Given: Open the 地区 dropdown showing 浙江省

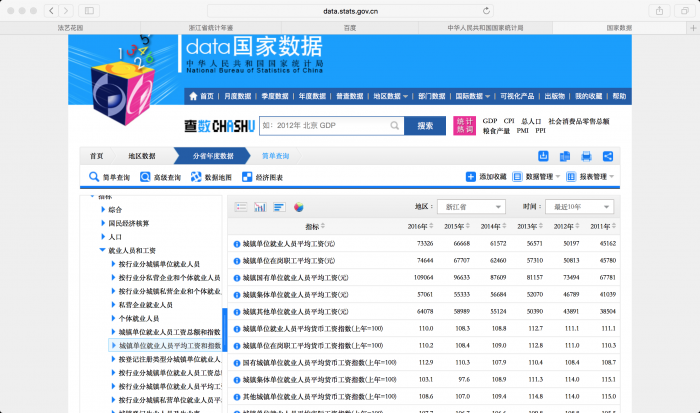Looking at the screenshot, I should tap(476, 207).
